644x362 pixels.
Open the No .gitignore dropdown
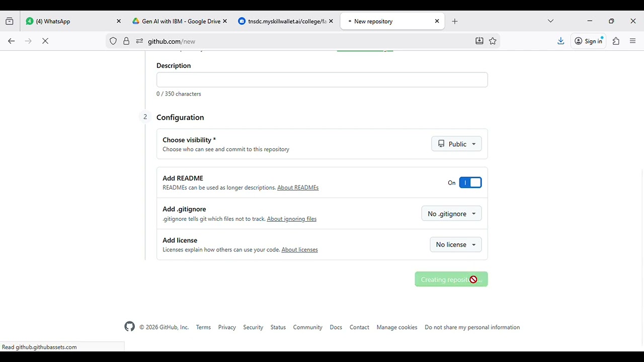[451, 214]
